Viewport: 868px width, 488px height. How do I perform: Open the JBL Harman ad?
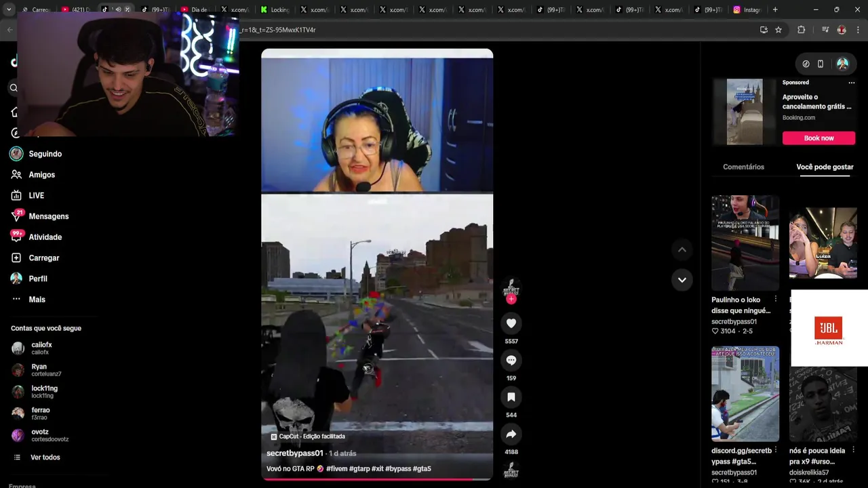point(829,329)
